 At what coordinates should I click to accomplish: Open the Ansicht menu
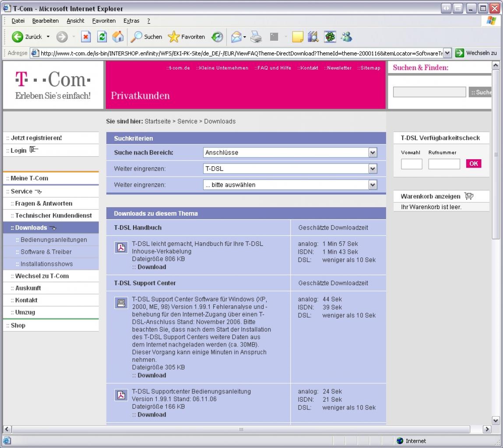tap(75, 21)
